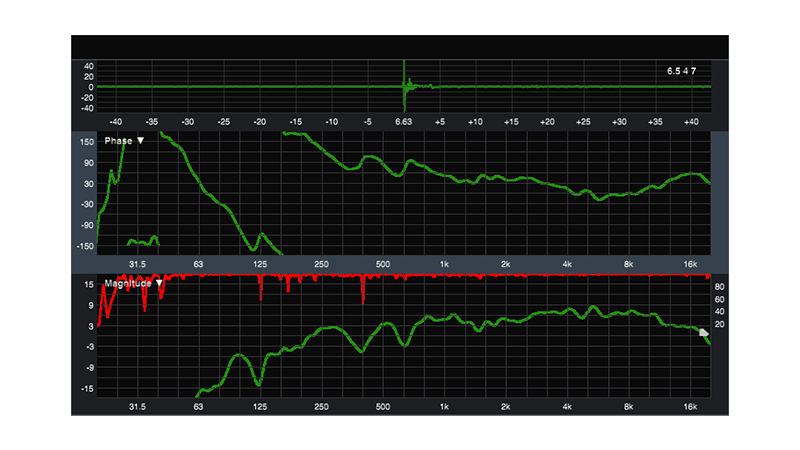The image size is (800, 450).
Task: Click the 125 label under the phase graph
Action: point(260,264)
